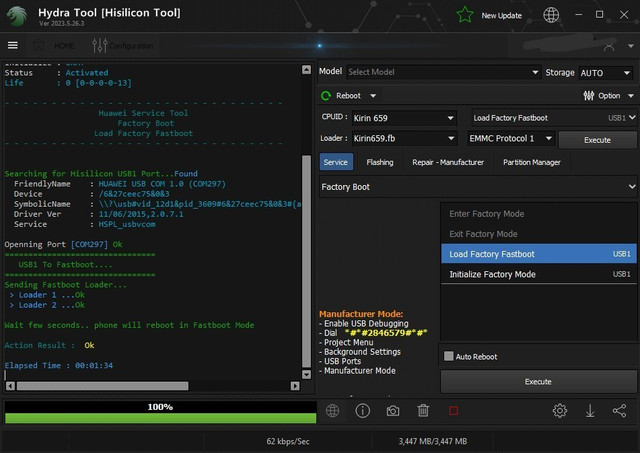Click the Option sliders icon
Viewport: 640px width, 453px height.
(x=589, y=95)
